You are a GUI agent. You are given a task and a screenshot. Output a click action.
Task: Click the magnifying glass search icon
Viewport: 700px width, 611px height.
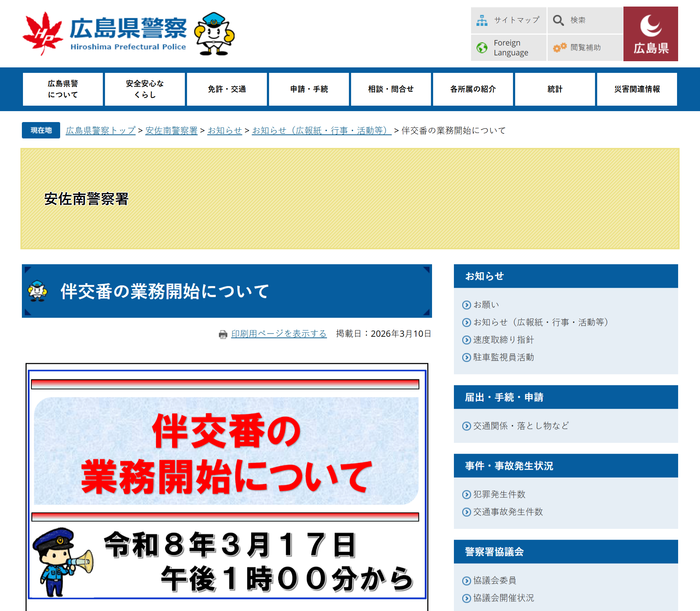558,20
